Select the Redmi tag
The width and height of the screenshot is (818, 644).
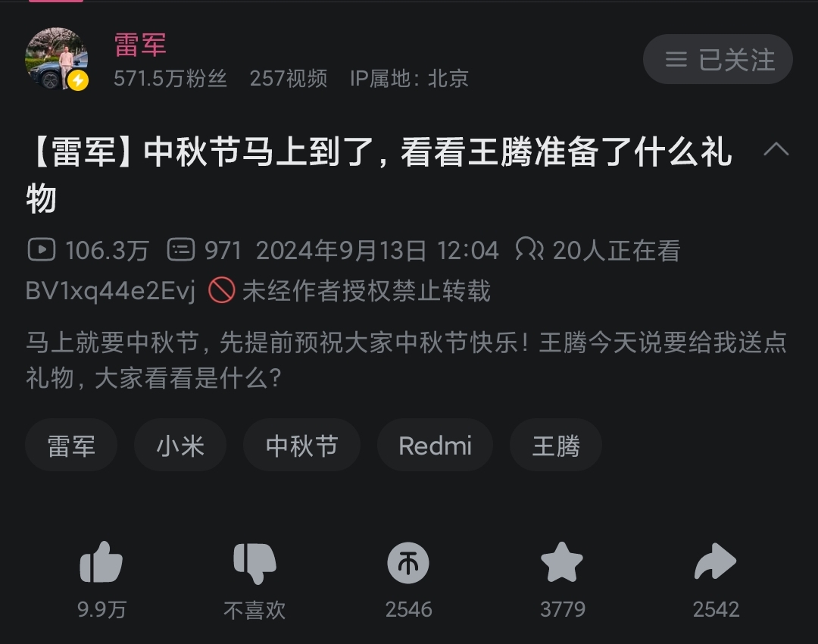435,445
